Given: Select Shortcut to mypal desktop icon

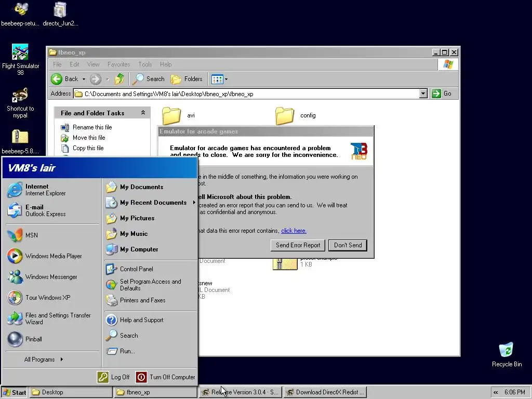Looking at the screenshot, I should (x=20, y=103).
